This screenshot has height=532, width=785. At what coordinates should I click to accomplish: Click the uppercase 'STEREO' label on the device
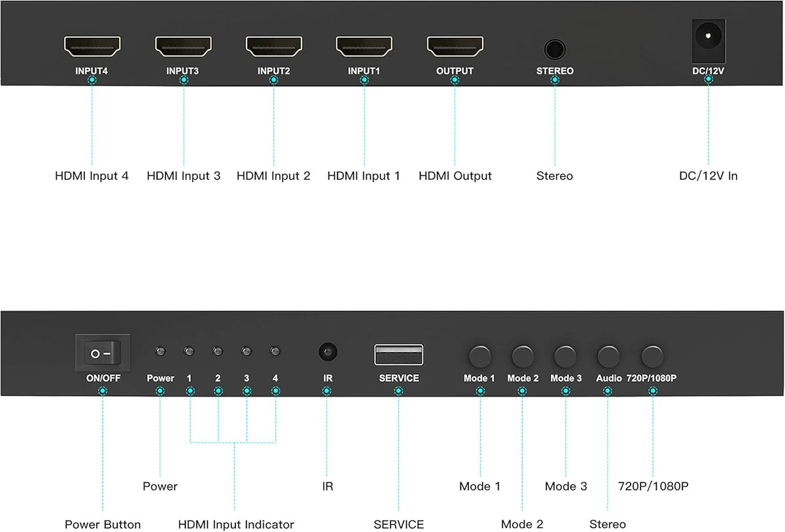(x=555, y=71)
